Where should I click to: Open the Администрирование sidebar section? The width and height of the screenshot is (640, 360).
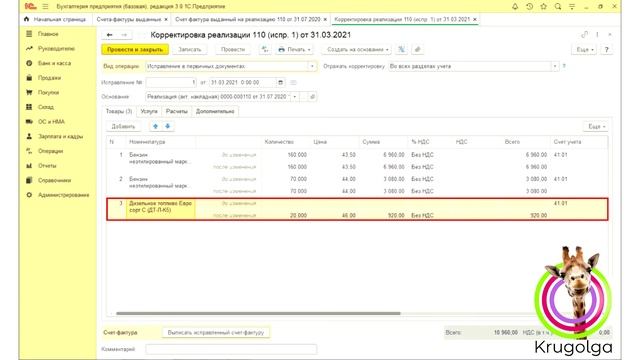pyautogui.click(x=63, y=195)
